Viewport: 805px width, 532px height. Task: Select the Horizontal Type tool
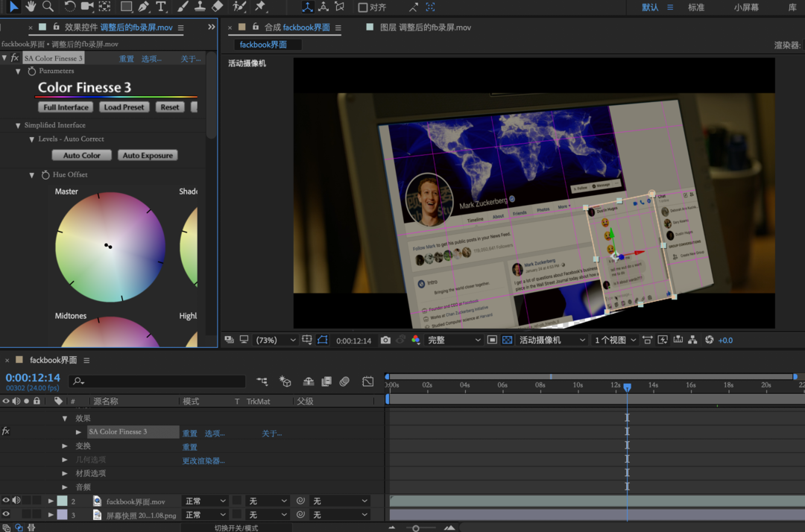tap(161, 7)
